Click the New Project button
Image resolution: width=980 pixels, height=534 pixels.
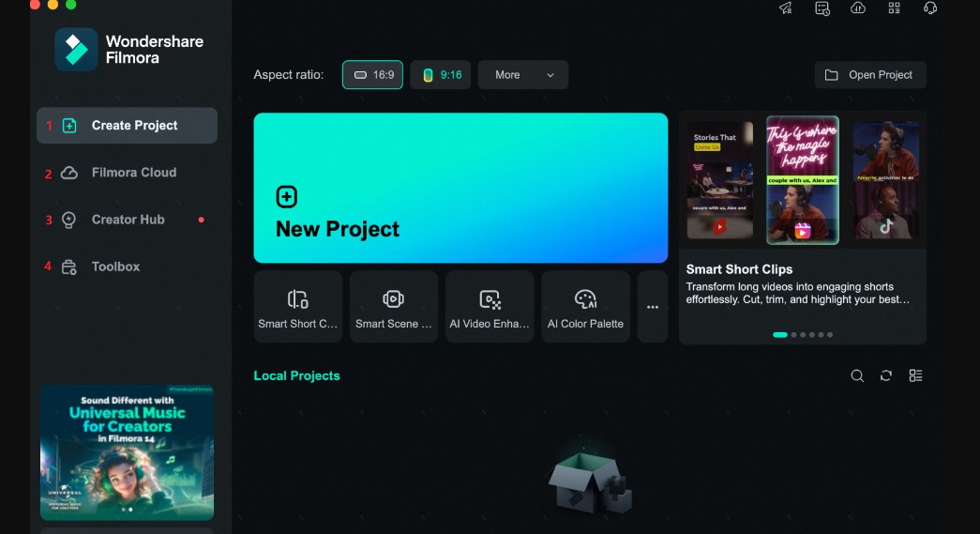pos(460,189)
